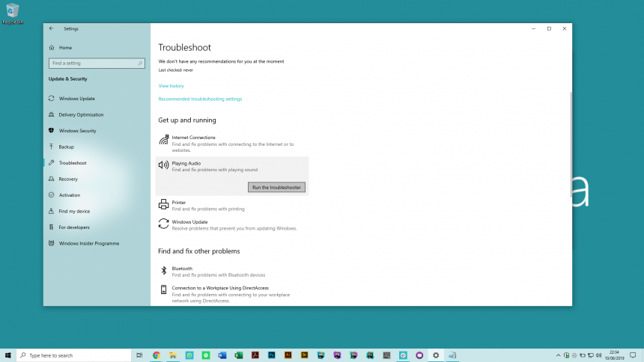Click the network icon in the tray
This screenshot has height=362, width=644.
591,355
